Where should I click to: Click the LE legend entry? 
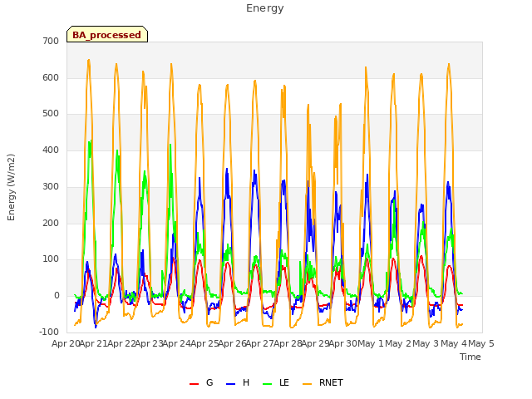click(276, 382)
